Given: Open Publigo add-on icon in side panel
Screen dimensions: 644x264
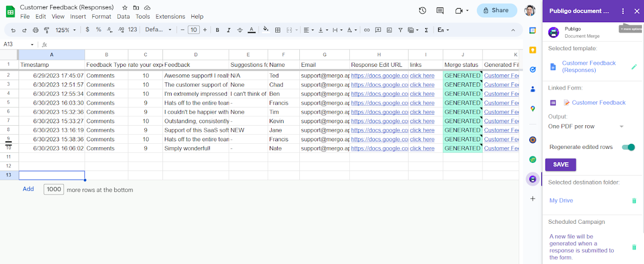Looking at the screenshot, I should [533, 179].
